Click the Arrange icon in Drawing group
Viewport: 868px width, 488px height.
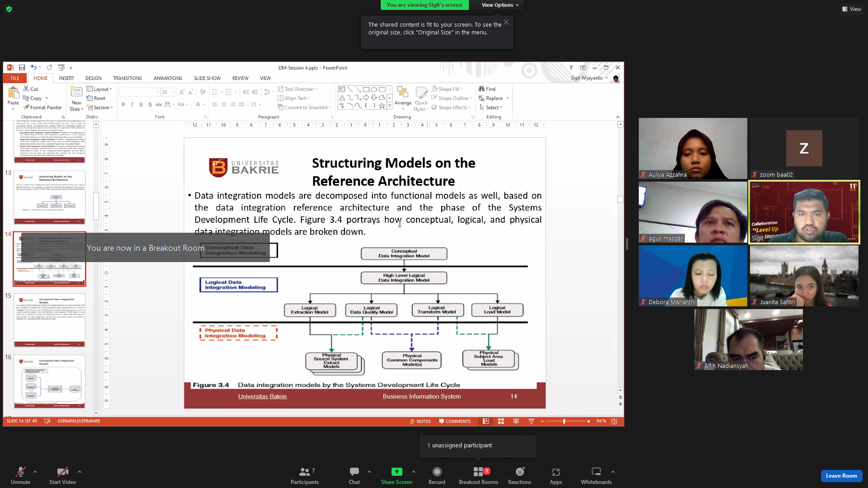tap(403, 93)
